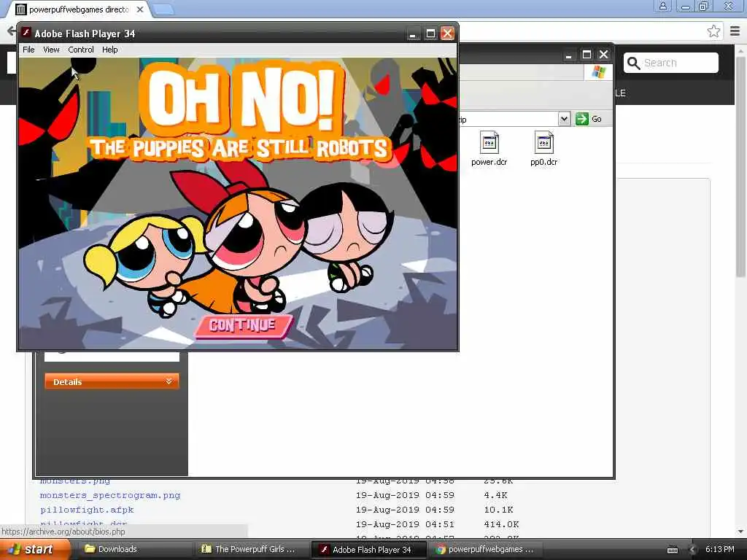Viewport: 747px width, 560px height.
Task: Open pillowfight.afpk link
Action: (x=87, y=510)
